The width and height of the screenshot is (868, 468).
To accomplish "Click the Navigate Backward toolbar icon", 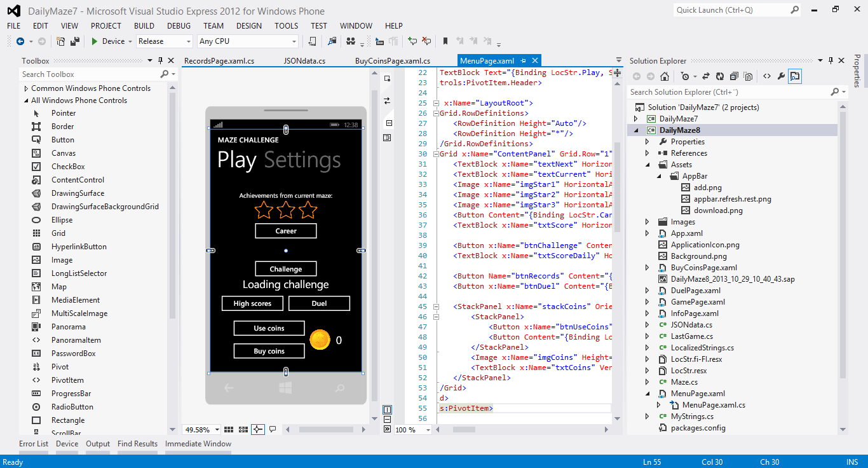I will [20, 41].
